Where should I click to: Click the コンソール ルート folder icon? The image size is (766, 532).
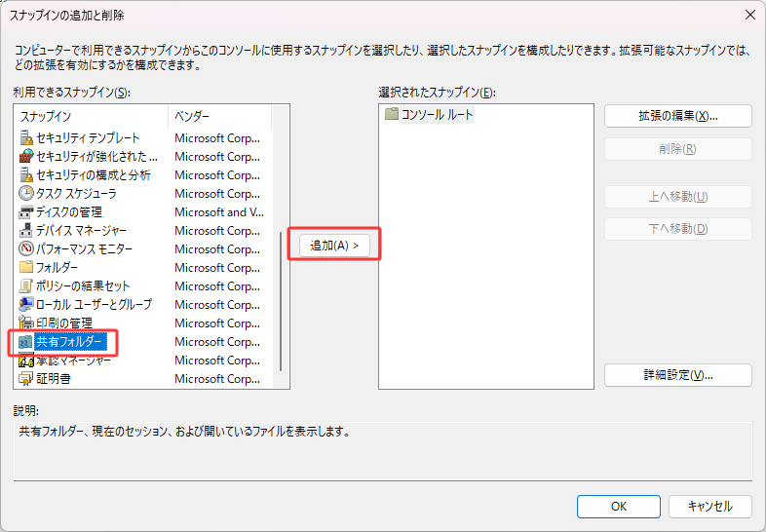(x=392, y=114)
